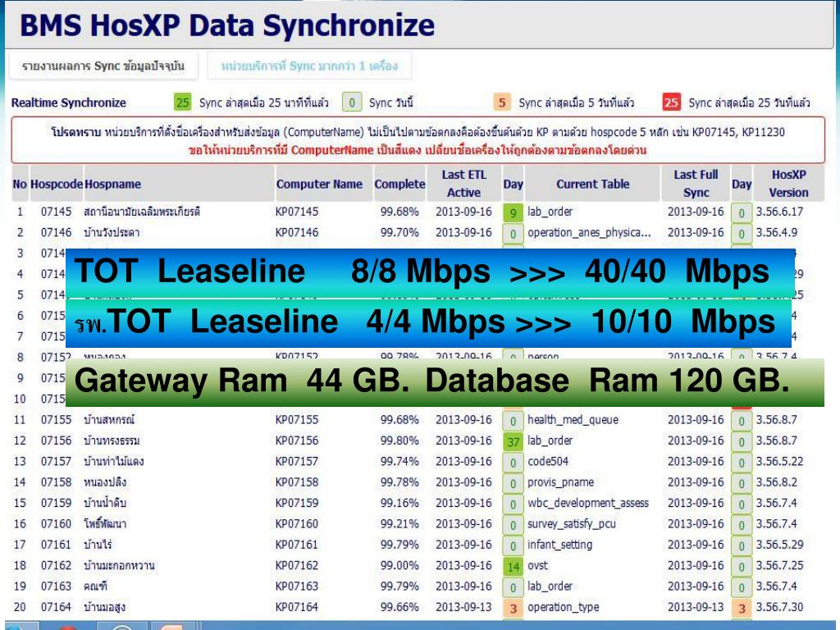Select computer name KP07158
The width and height of the screenshot is (840, 630).
(x=297, y=482)
